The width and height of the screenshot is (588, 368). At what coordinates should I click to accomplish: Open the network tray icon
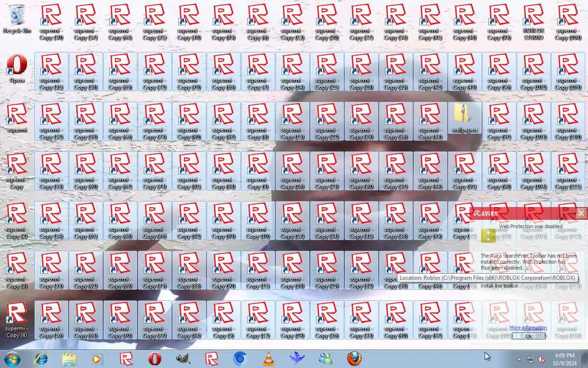tap(531, 359)
